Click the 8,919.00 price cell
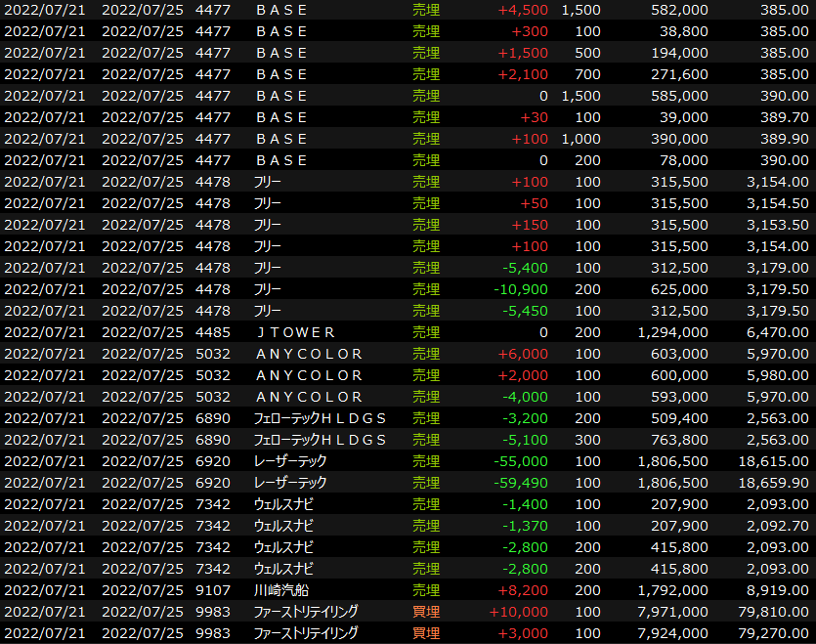Screen dimensions: 816x644 pos(776,590)
